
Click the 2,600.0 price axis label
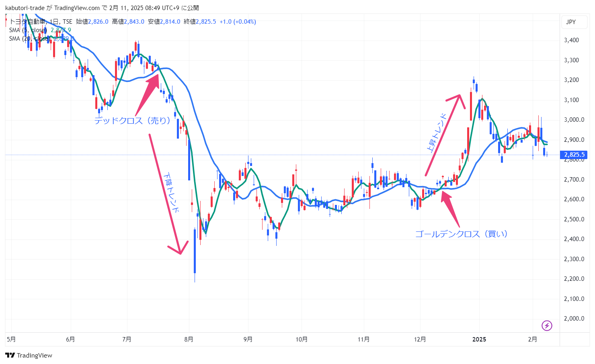[x=574, y=199]
